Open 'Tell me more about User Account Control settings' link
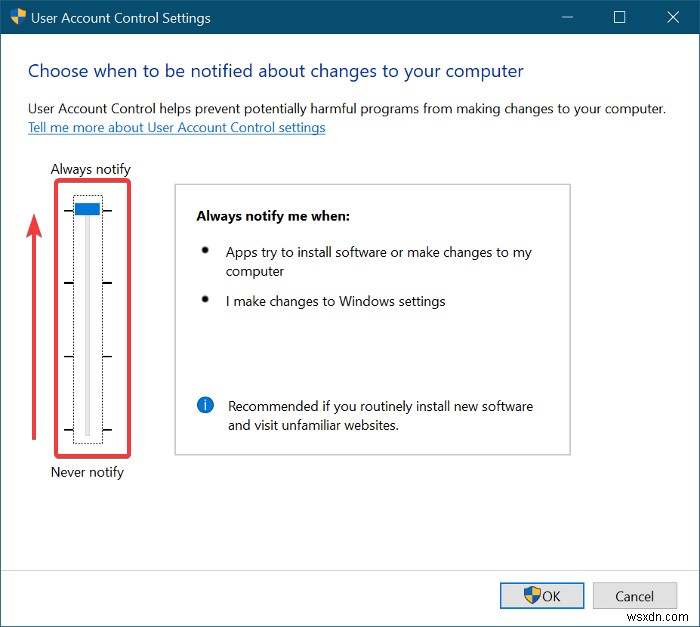Screen dimensions: 700x627 (176, 128)
